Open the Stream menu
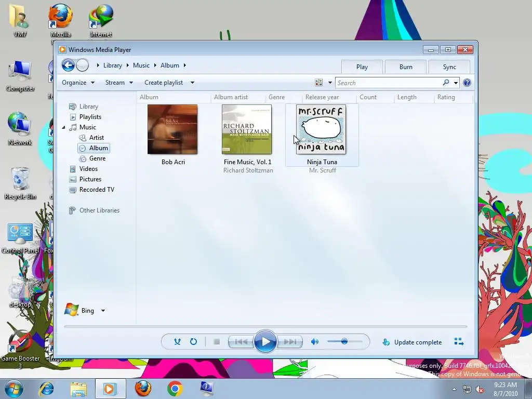 coord(119,83)
